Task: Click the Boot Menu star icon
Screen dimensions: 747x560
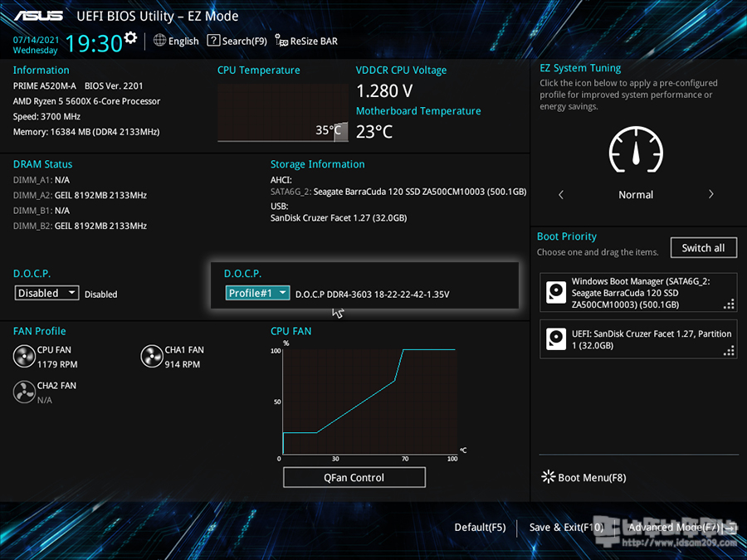Action: [549, 477]
